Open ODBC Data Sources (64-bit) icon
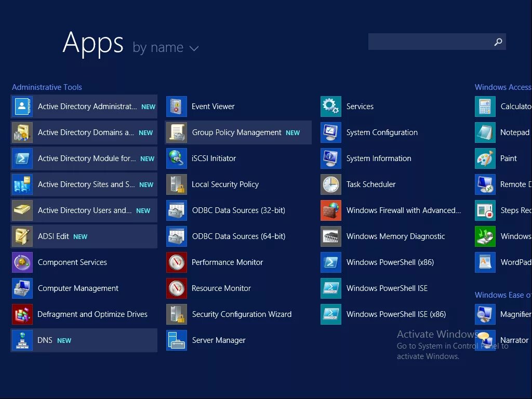 (177, 236)
